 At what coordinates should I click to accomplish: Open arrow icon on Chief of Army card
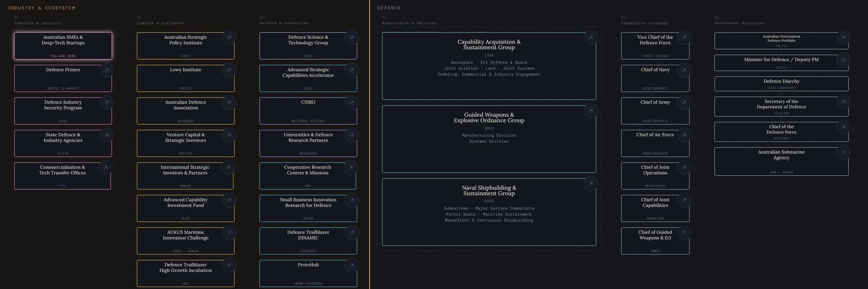(x=684, y=102)
